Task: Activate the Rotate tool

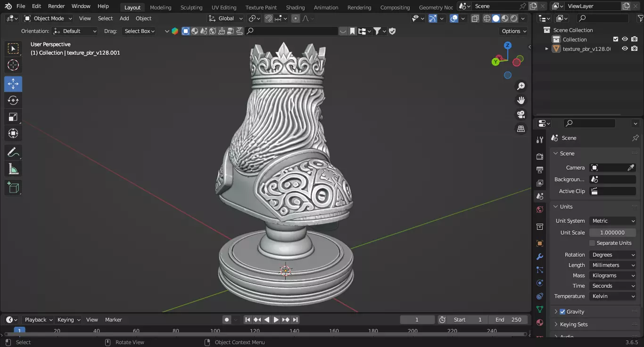Action: [x=13, y=100]
